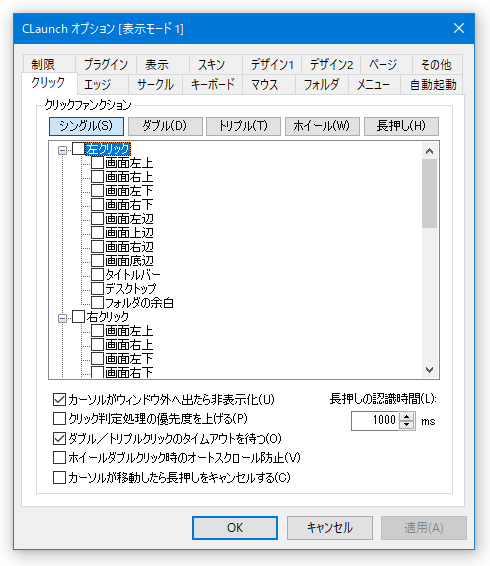Image resolution: width=490 pixels, height=566 pixels.
Task: Collapse the 右クリック tree node
Action: pyautogui.click(x=62, y=318)
